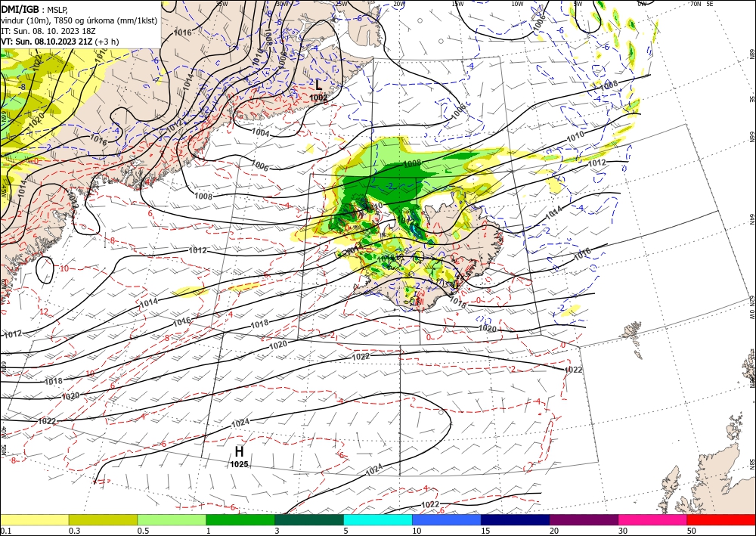Click the "1025" high pressure value
Image resolution: width=756 pixels, height=536 pixels.
[239, 465]
